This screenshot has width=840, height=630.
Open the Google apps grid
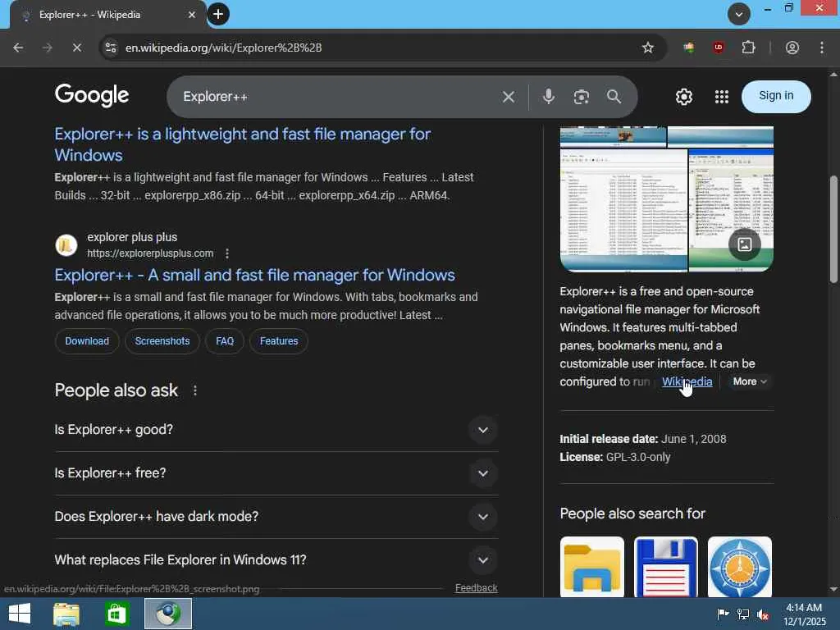pyautogui.click(x=722, y=97)
